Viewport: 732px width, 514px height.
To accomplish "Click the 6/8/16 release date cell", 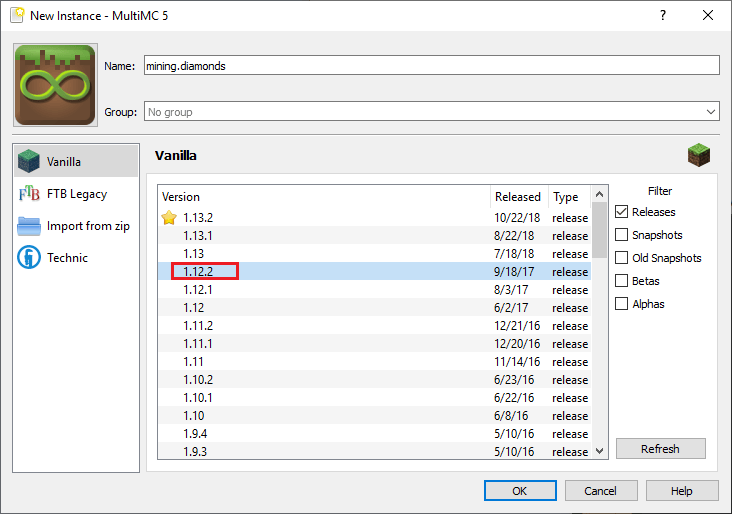I will 511,415.
